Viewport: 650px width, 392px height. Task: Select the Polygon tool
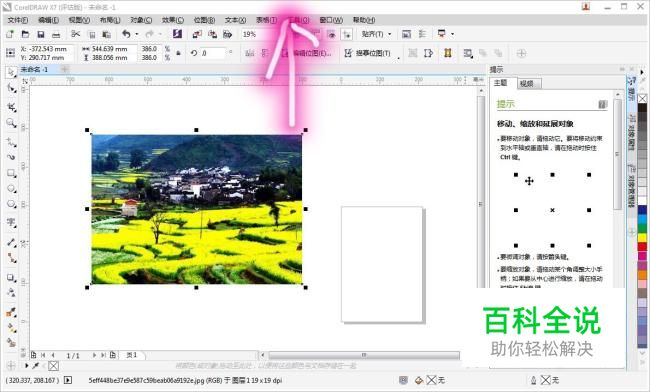point(11,204)
